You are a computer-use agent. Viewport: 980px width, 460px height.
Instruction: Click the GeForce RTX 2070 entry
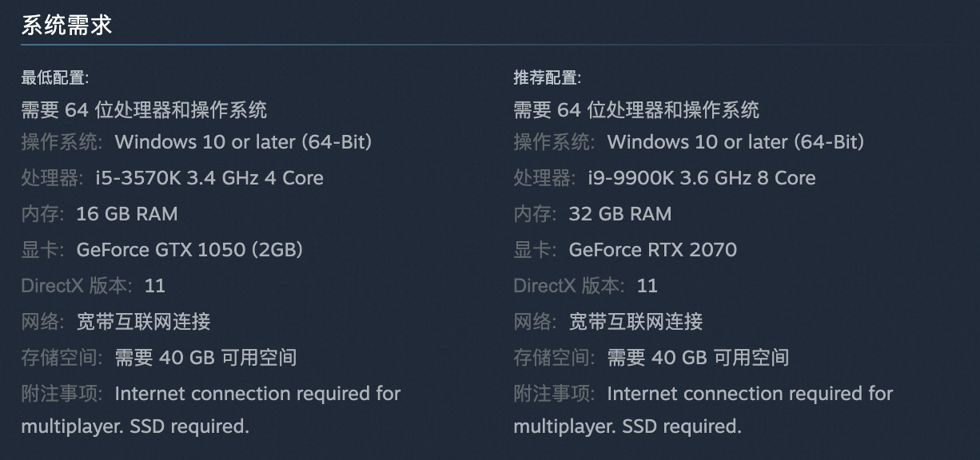[x=652, y=249]
